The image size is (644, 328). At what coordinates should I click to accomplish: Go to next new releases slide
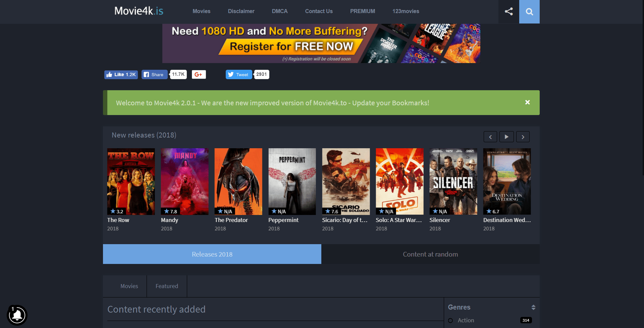(x=523, y=136)
